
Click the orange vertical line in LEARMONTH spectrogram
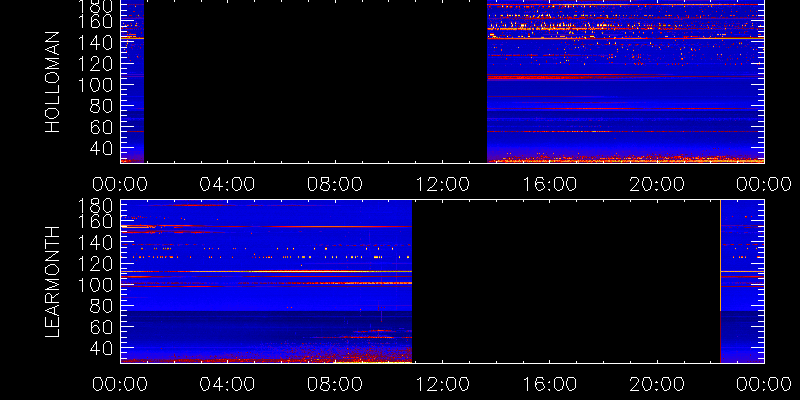click(720, 255)
